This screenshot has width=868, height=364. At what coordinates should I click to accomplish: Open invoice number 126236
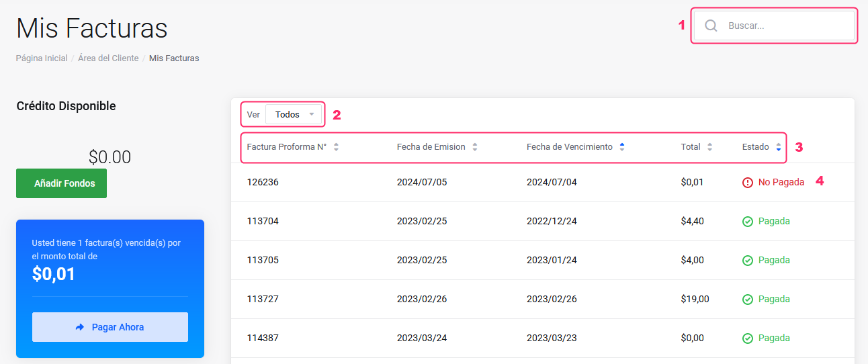[x=263, y=182]
